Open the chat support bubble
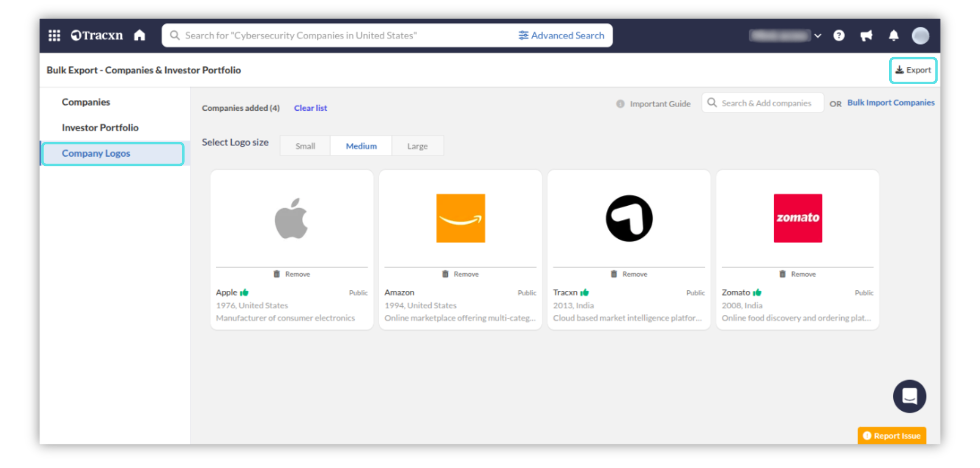 [909, 396]
